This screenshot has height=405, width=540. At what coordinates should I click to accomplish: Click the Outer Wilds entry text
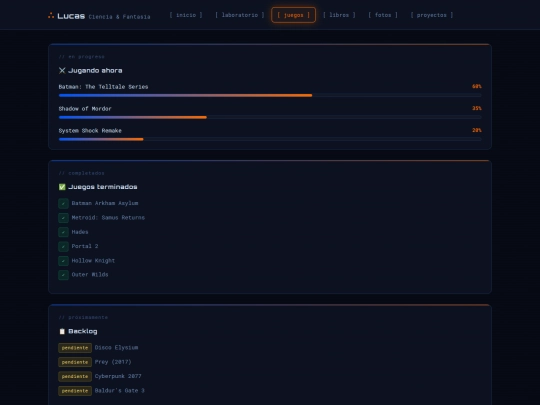pos(90,275)
